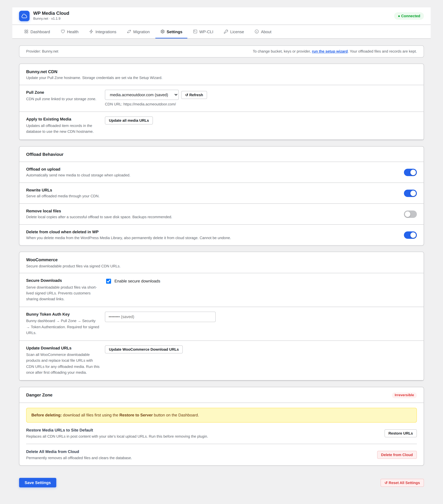Save Settings with the blue button
The height and width of the screenshot is (504, 443).
click(38, 482)
